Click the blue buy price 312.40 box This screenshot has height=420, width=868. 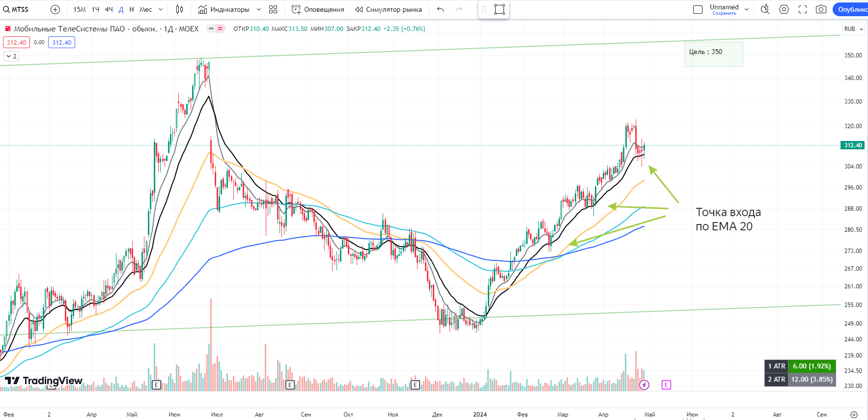coord(62,42)
